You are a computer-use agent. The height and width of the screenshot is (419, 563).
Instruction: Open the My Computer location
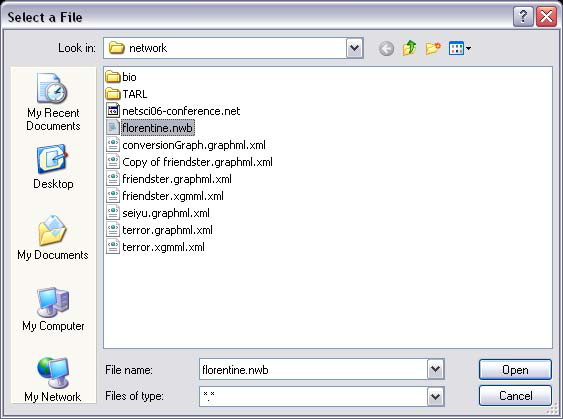pos(53,309)
